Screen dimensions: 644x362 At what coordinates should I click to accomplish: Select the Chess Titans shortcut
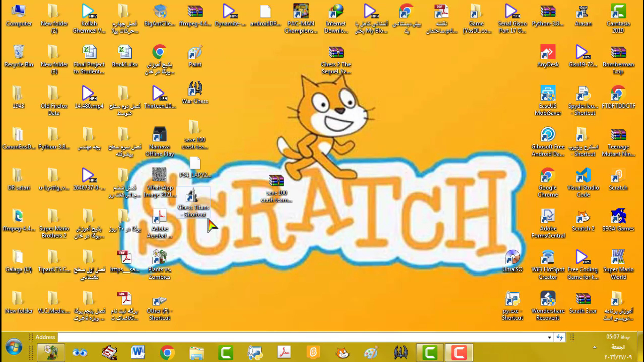coord(194,202)
